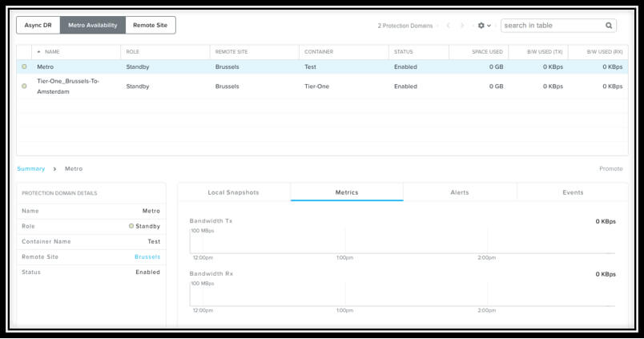
Task: Sort table by Status column header
Action: pos(403,51)
